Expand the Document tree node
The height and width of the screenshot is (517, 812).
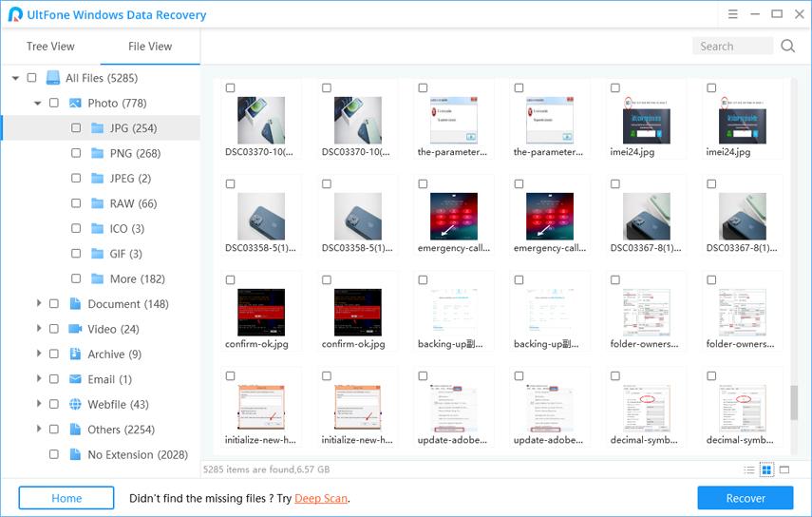click(x=38, y=303)
